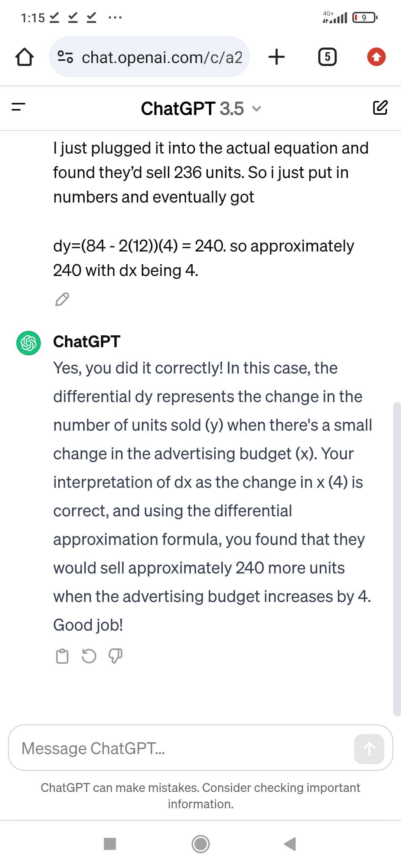Screen dimensions: 401x868
Task: Tap the red browser update icon
Action: (x=376, y=57)
